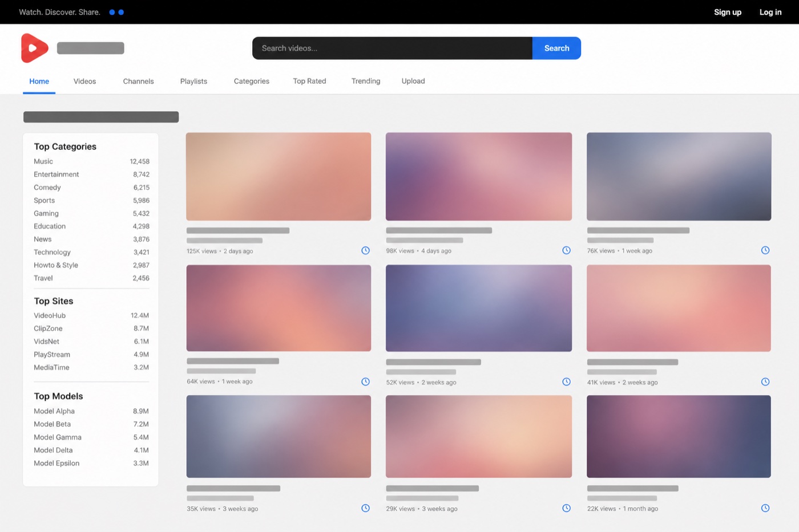
Task: Open the Channels tab
Action: tap(138, 81)
